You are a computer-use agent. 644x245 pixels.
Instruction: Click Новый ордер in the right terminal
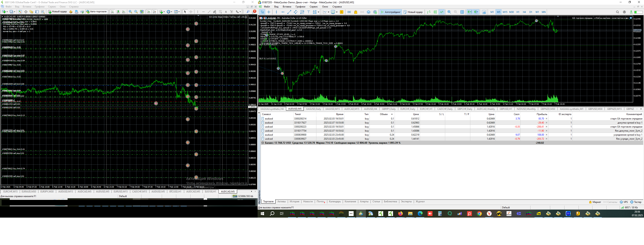[x=413, y=12]
